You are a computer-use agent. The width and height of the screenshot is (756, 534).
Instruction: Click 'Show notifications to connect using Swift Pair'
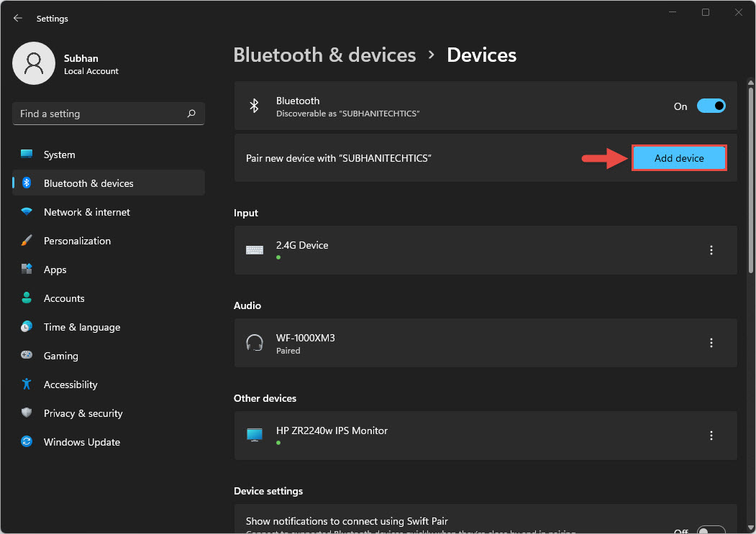(347, 521)
